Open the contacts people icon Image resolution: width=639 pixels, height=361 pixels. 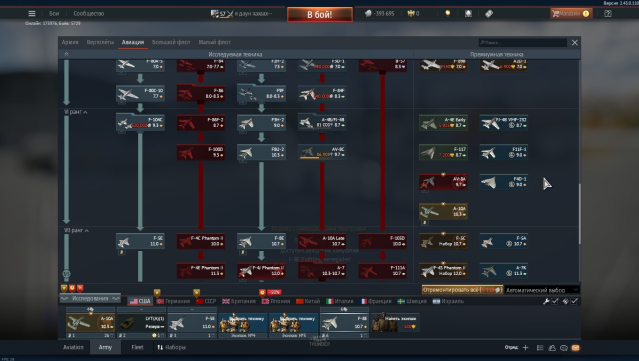coord(552,348)
